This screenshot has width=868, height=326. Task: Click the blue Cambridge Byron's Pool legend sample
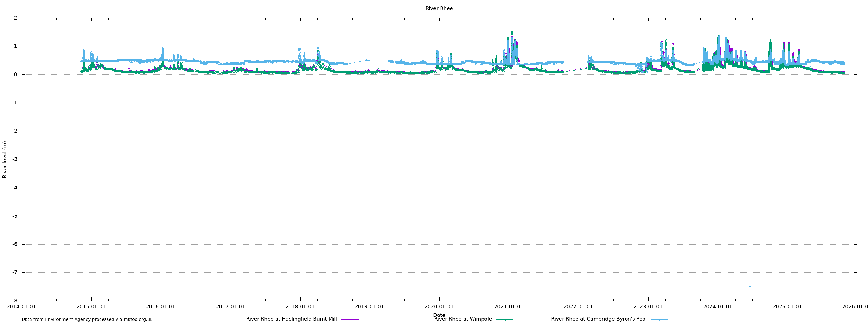659,319
